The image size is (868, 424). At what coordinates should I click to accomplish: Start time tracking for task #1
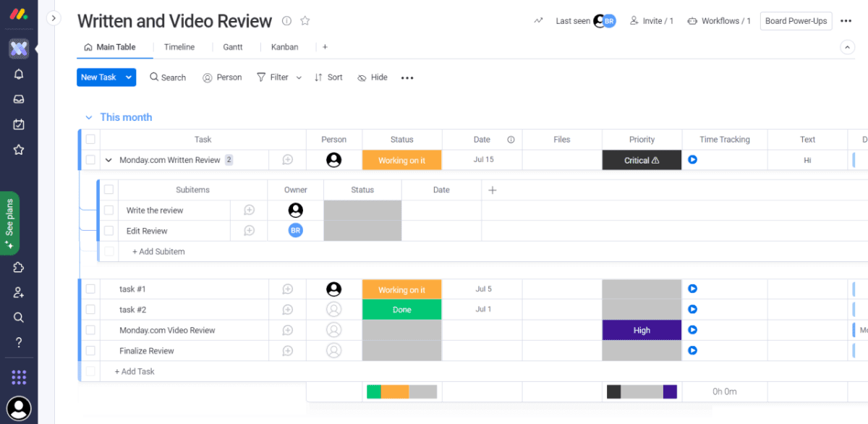pyautogui.click(x=692, y=289)
